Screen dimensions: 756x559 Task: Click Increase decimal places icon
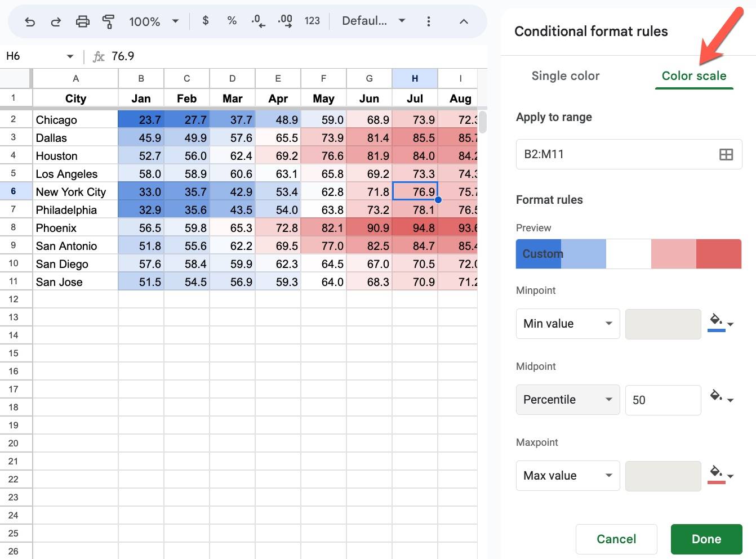(285, 21)
